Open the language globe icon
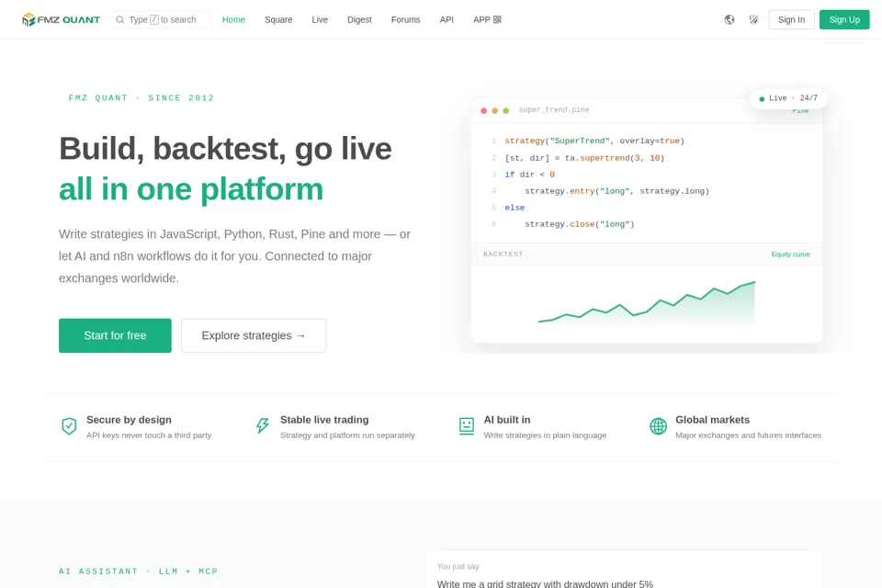 [x=729, y=19]
